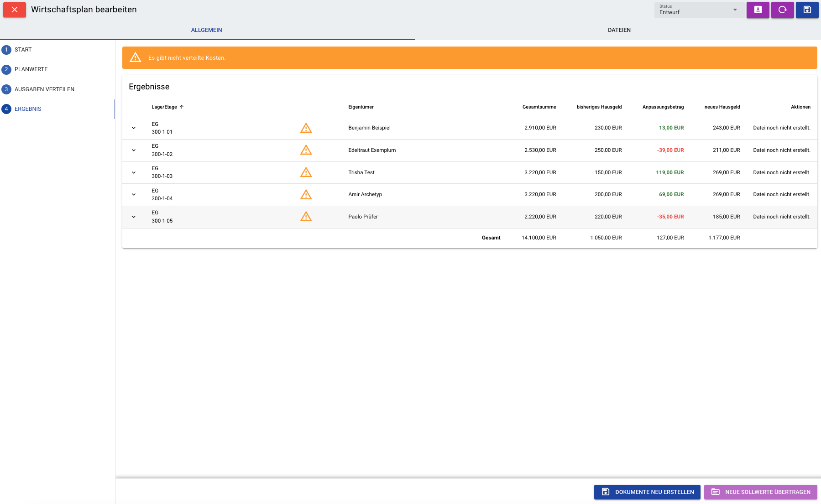Close the Wirtschaftsplan editor with red X

click(15, 10)
